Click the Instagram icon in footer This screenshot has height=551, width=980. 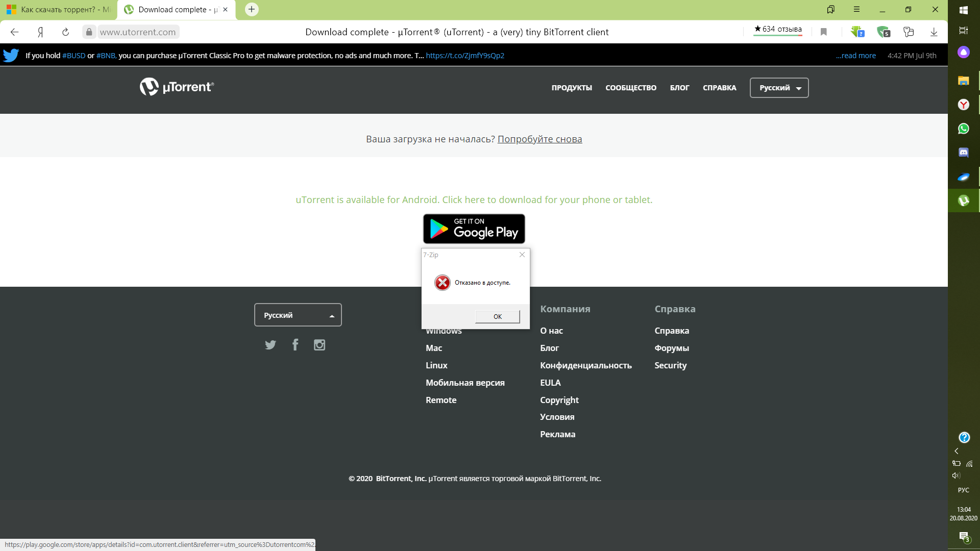point(320,344)
